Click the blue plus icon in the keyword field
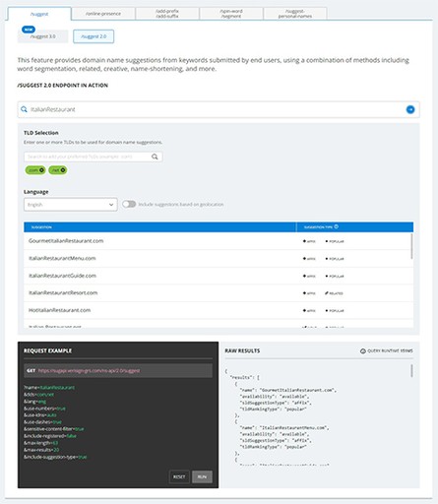 coord(410,109)
